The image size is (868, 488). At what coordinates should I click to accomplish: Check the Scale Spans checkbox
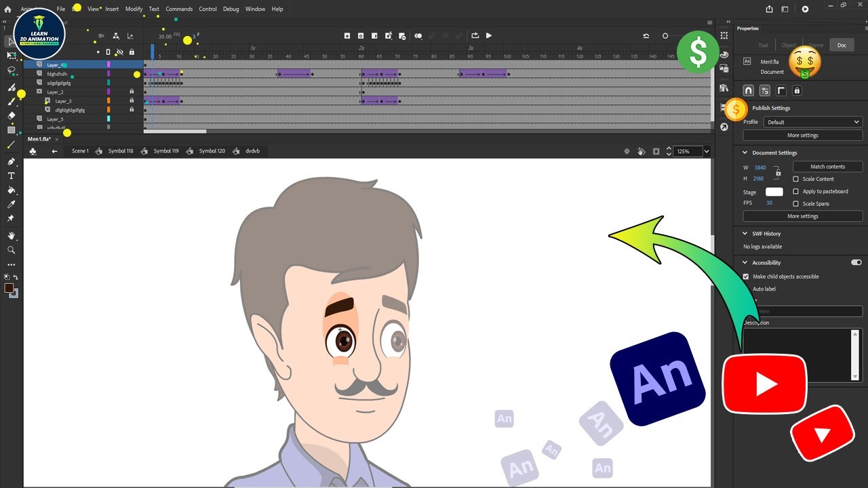pyautogui.click(x=796, y=203)
